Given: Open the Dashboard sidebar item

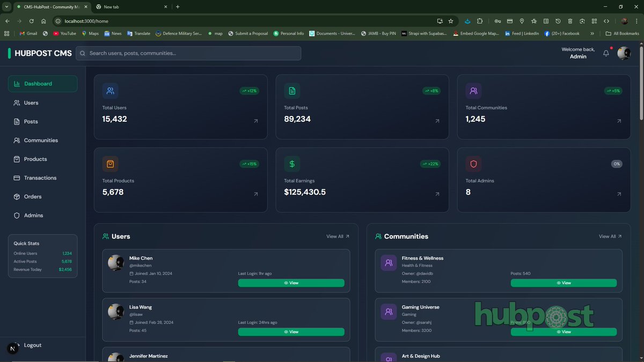Looking at the screenshot, I should tap(42, 84).
